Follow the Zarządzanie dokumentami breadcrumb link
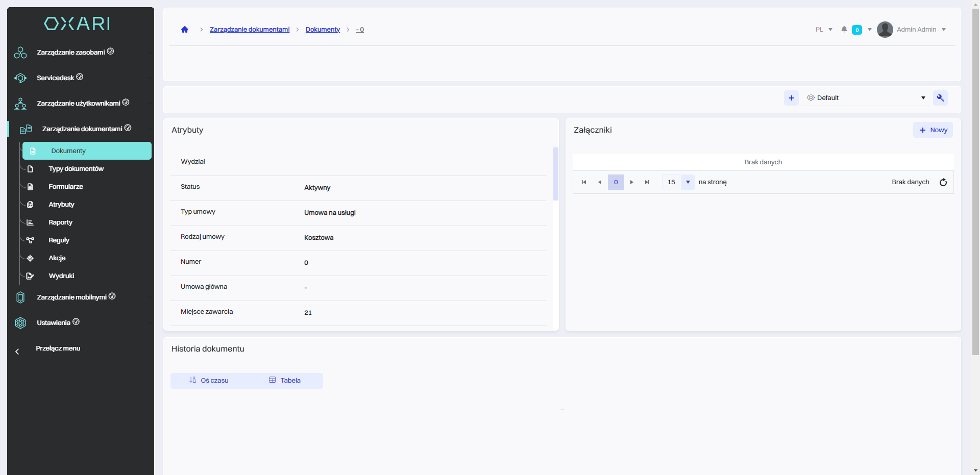Image resolution: width=980 pixels, height=475 pixels. point(249,30)
